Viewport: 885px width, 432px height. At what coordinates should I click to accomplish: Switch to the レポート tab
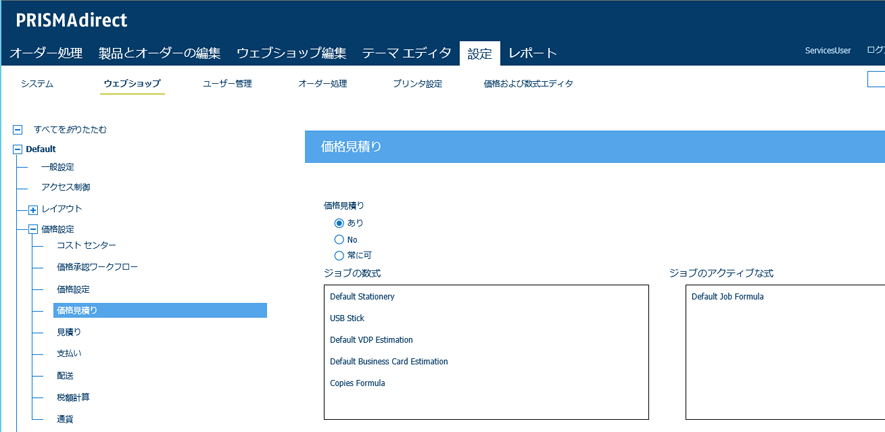(x=532, y=53)
